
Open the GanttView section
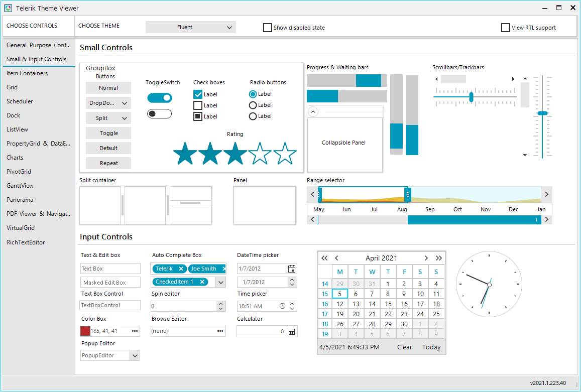coord(39,186)
